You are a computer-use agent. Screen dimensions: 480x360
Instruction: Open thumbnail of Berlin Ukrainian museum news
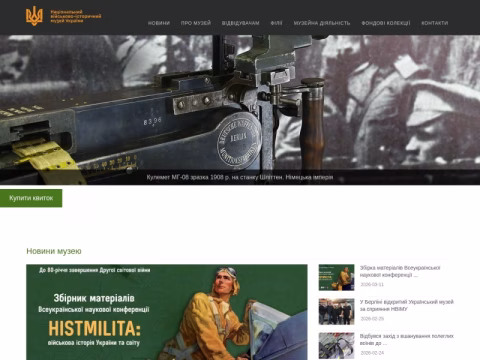point(336,312)
